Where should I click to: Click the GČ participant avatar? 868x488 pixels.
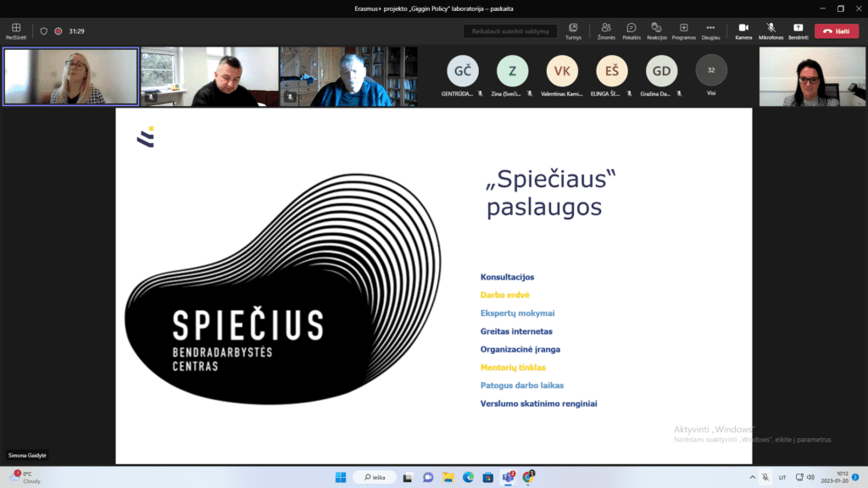pos(463,71)
